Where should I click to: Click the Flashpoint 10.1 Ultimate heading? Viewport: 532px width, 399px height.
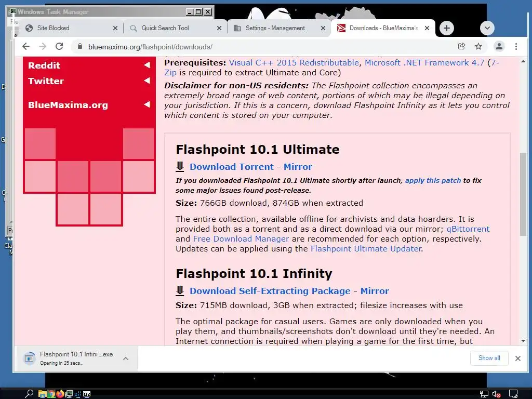[258, 149]
